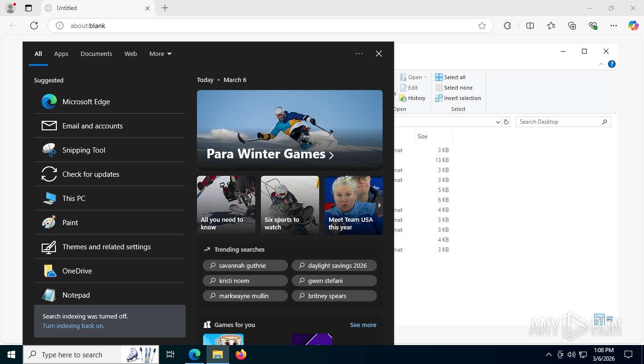Click the search panel three-dot options
This screenshot has width=644, height=364.
(x=359, y=54)
